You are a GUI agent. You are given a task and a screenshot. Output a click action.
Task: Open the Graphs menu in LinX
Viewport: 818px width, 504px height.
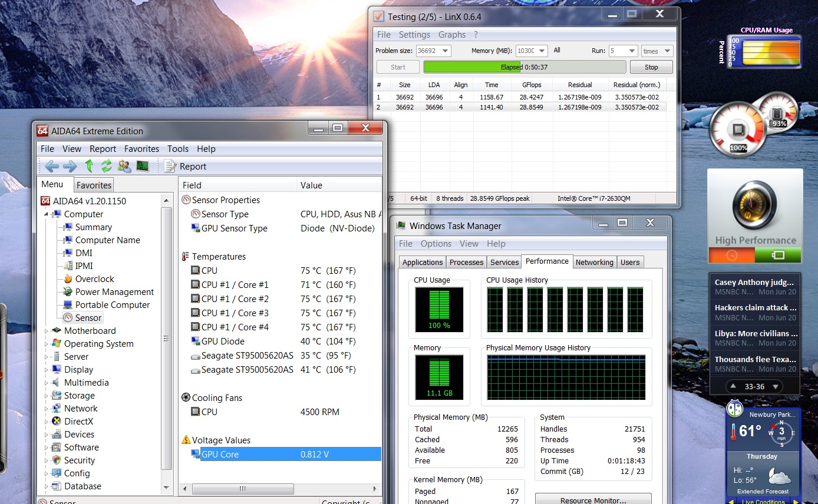coord(452,35)
